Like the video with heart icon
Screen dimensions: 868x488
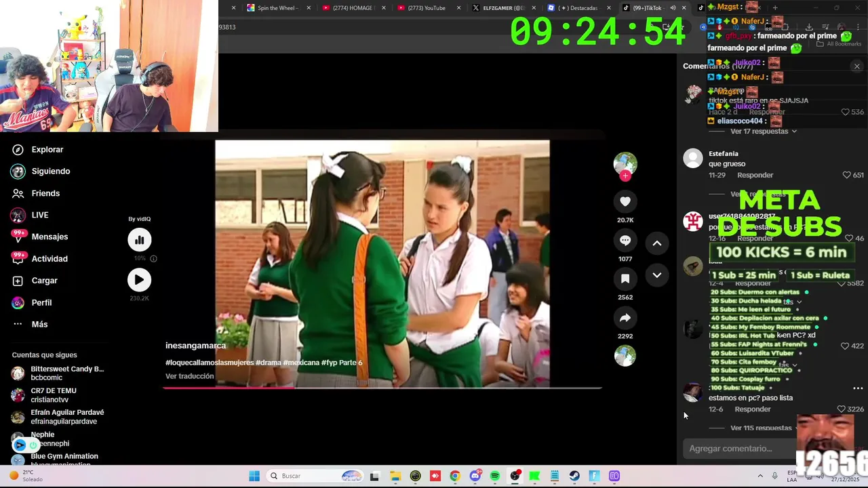(625, 201)
